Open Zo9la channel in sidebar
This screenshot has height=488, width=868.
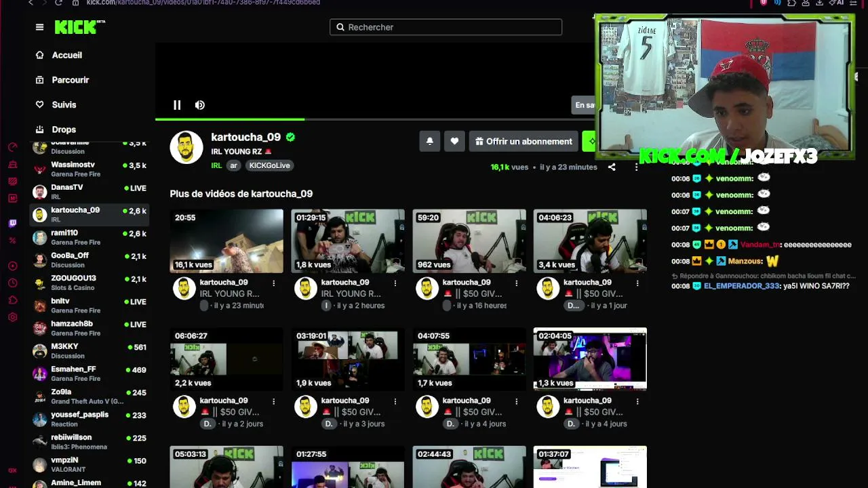point(90,396)
